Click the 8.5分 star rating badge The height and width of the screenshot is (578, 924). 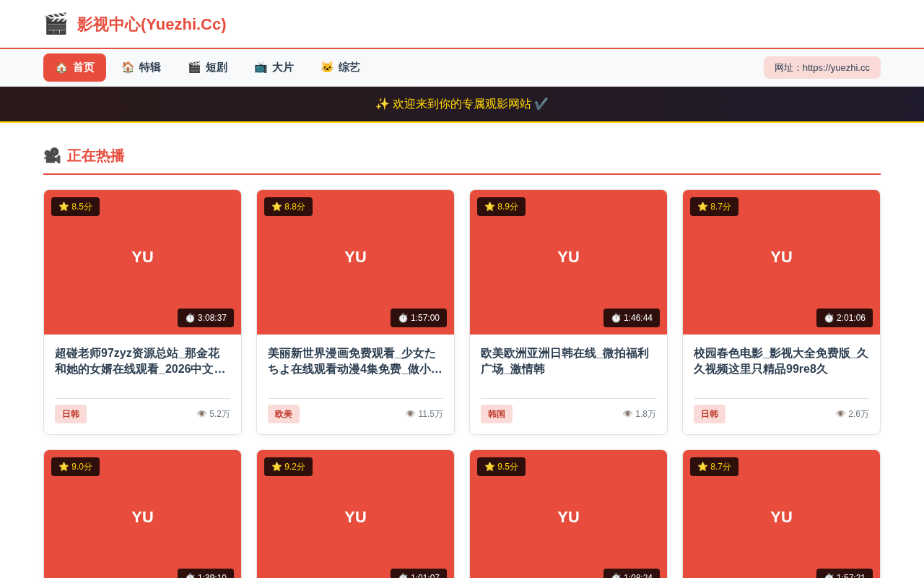click(x=75, y=207)
